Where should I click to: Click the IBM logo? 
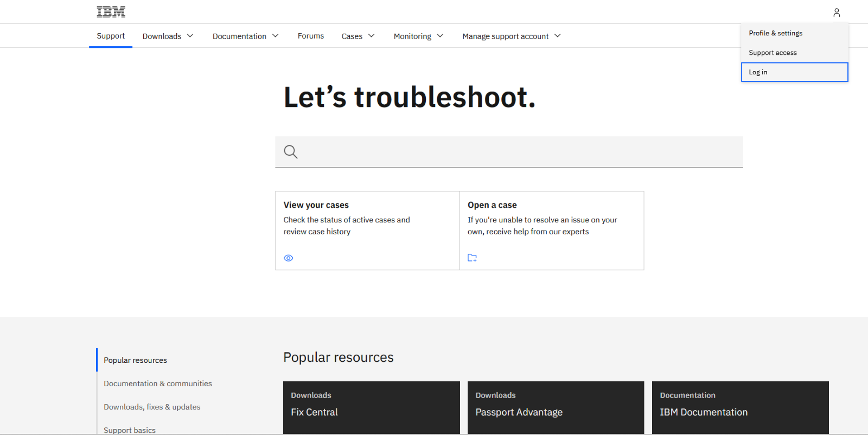[111, 12]
